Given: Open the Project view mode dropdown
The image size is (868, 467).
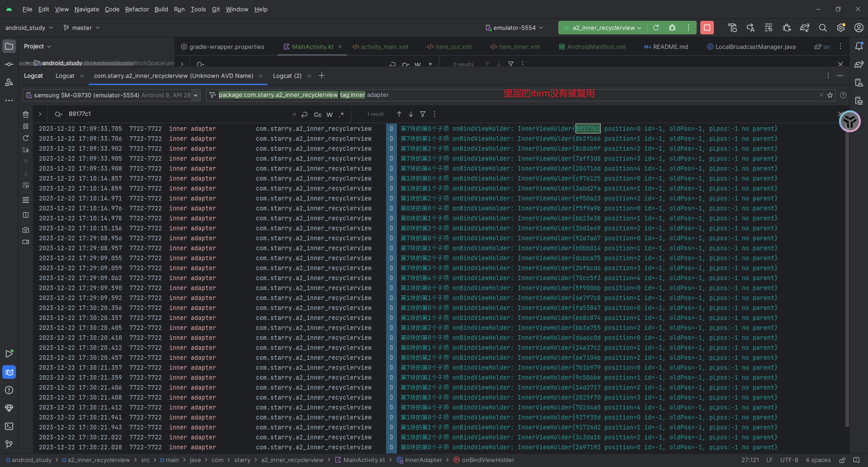Looking at the screenshot, I should pyautogui.click(x=38, y=46).
